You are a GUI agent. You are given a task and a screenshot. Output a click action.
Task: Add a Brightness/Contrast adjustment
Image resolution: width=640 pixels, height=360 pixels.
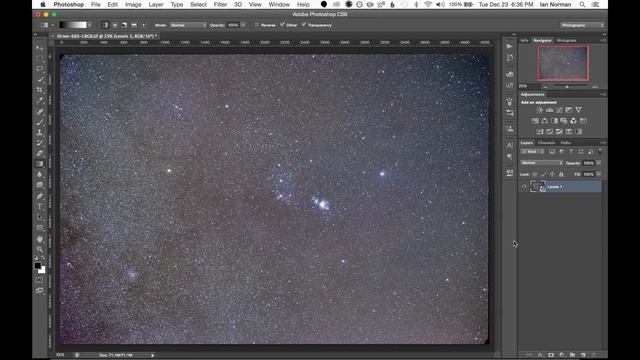540,110
